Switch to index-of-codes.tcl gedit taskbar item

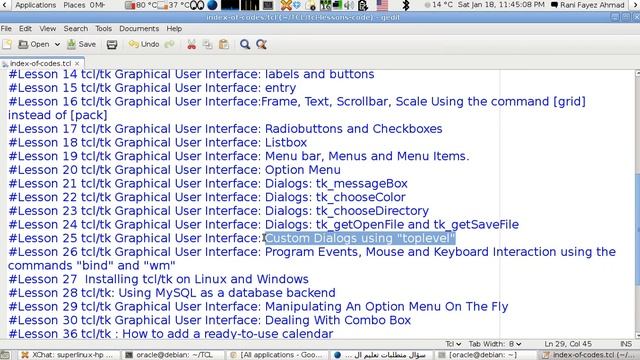(588, 355)
